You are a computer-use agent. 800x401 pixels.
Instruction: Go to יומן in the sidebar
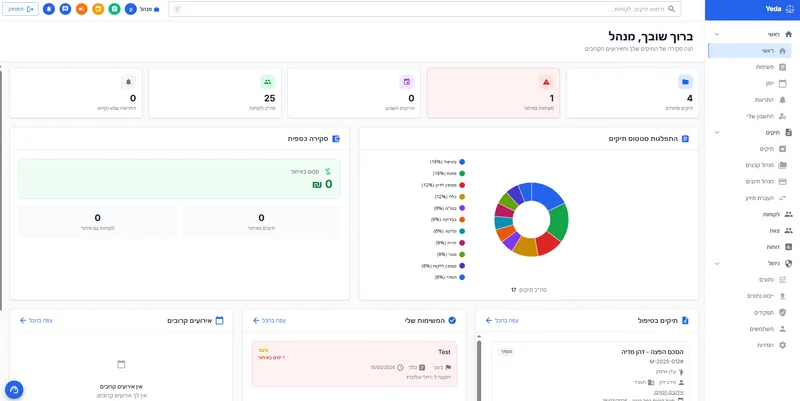click(x=768, y=83)
